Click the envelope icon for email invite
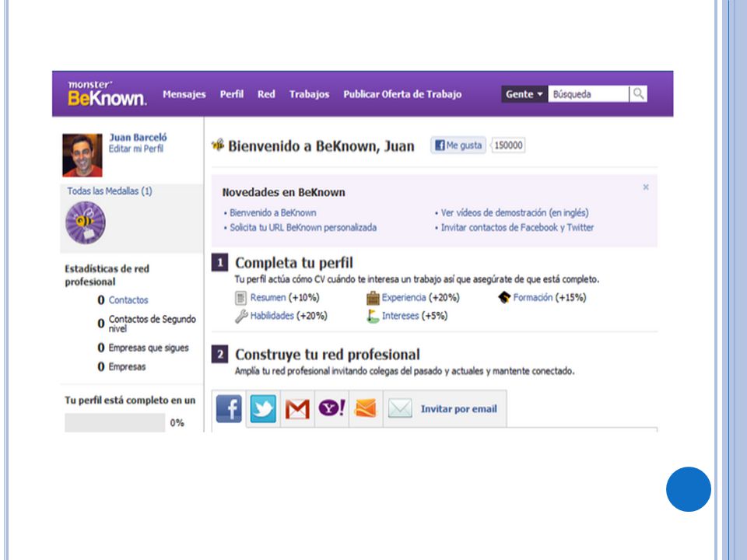Image resolution: width=747 pixels, height=560 pixels. coord(400,408)
